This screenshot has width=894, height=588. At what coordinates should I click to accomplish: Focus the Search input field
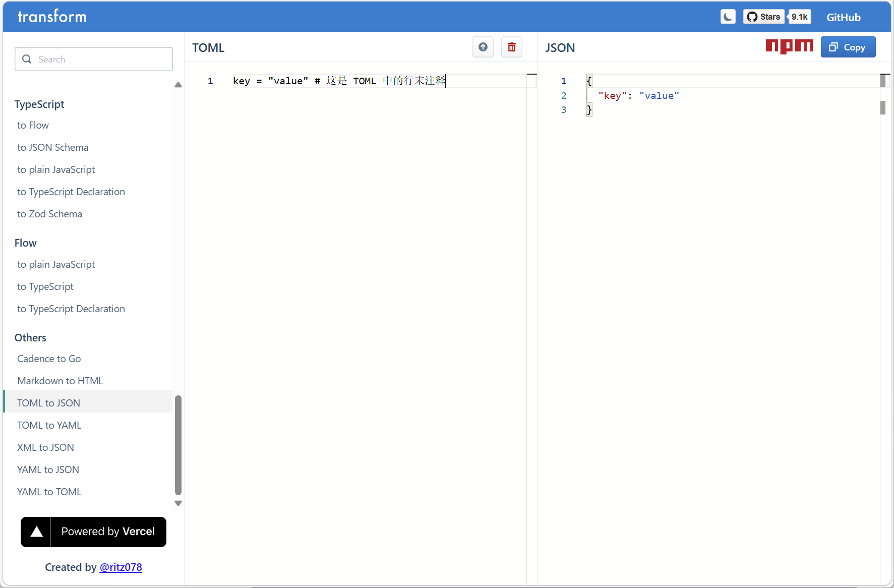coord(94,60)
